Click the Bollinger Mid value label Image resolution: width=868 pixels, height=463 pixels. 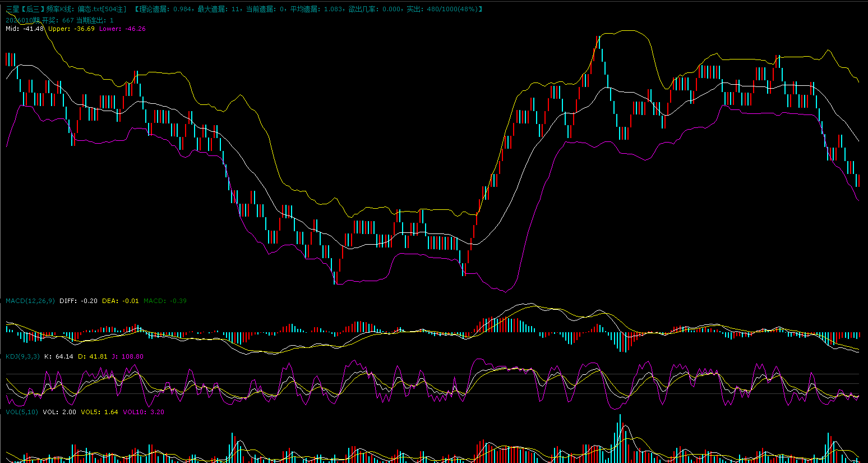click(x=25, y=29)
